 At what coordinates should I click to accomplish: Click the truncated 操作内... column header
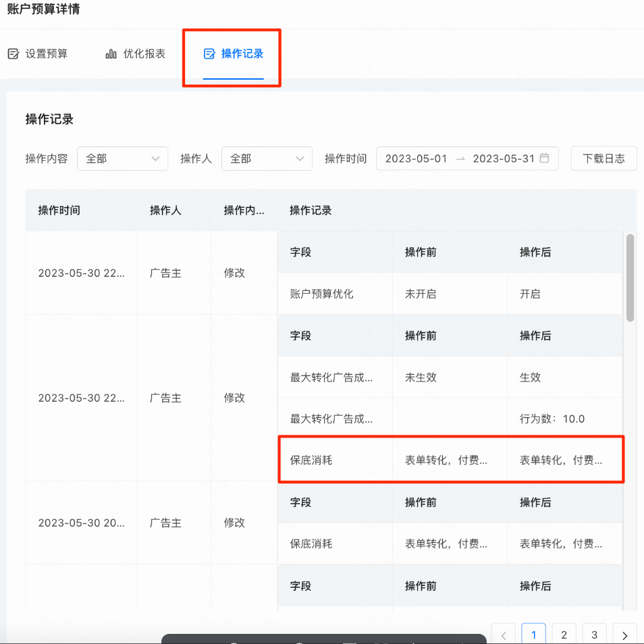click(244, 211)
